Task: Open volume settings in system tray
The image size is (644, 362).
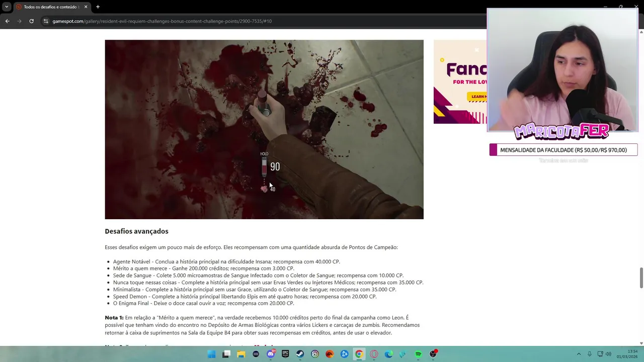Action: pos(608,354)
